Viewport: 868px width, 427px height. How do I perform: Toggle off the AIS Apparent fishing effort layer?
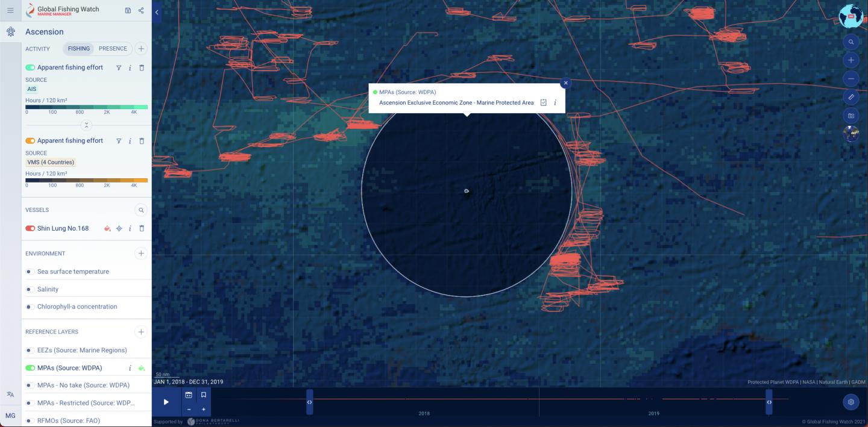(29, 67)
